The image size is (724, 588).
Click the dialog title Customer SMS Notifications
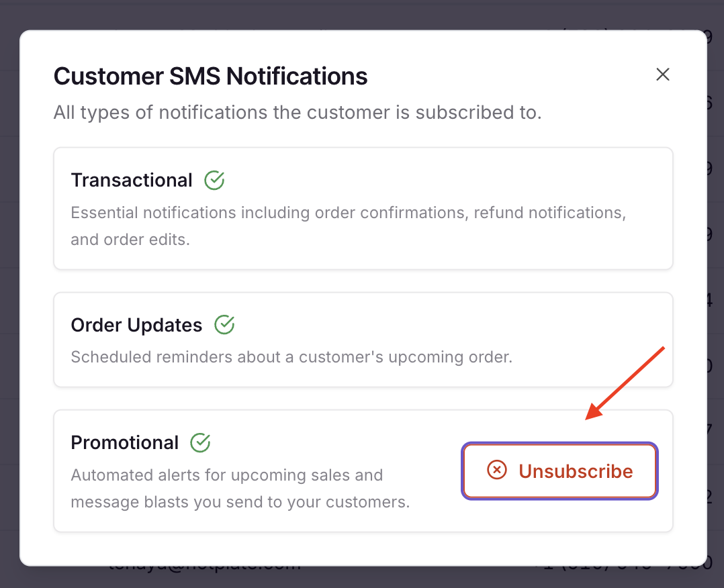210,76
